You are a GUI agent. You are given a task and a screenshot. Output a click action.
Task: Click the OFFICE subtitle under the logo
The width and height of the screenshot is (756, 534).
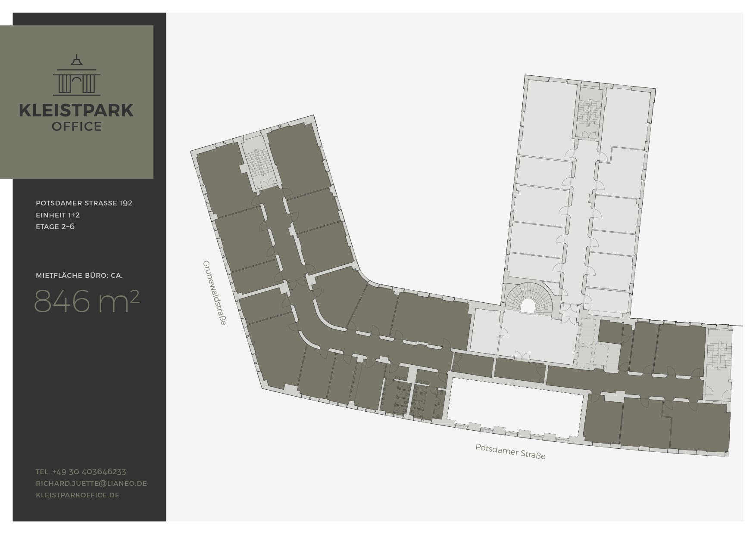(x=77, y=127)
